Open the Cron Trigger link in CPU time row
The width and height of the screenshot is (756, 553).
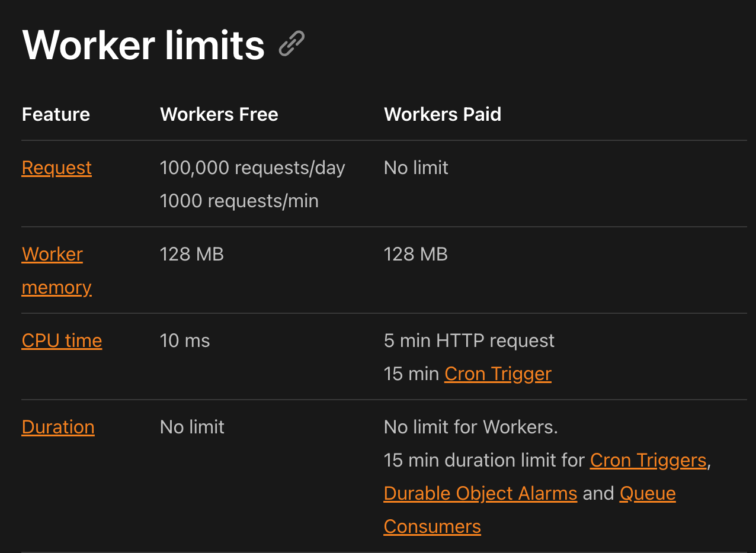tap(498, 374)
